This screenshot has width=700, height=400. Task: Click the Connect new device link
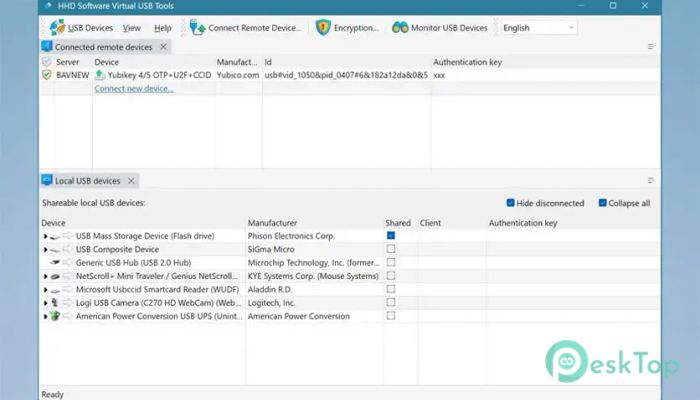click(x=134, y=88)
